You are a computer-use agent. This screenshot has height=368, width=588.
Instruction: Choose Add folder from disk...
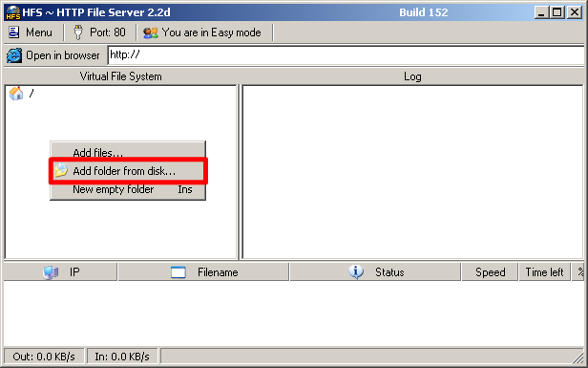point(128,171)
